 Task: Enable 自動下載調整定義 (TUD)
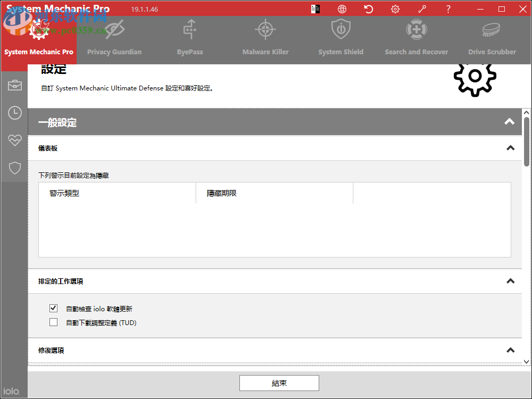tap(53, 322)
